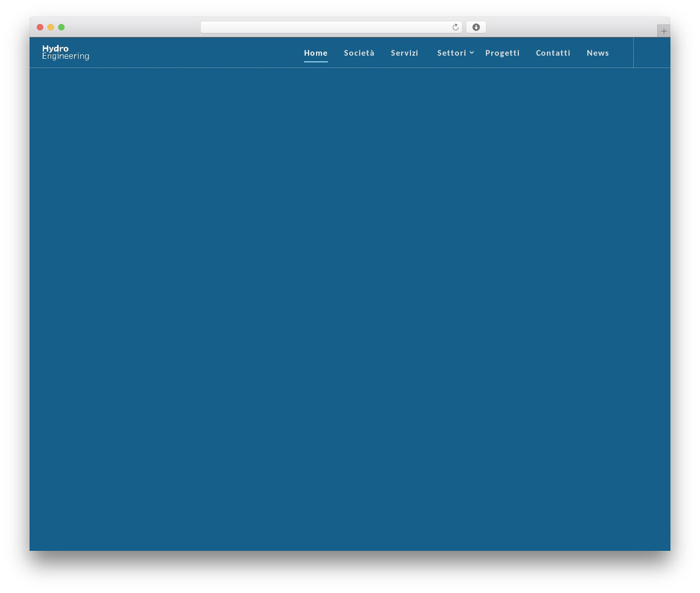Maximize the browser window
The width and height of the screenshot is (700, 593).
click(x=61, y=27)
